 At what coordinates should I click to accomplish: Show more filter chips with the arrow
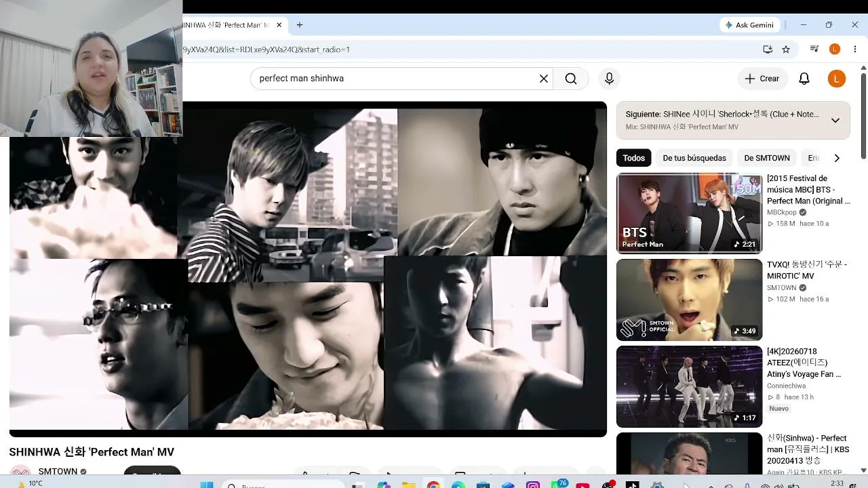coord(837,158)
